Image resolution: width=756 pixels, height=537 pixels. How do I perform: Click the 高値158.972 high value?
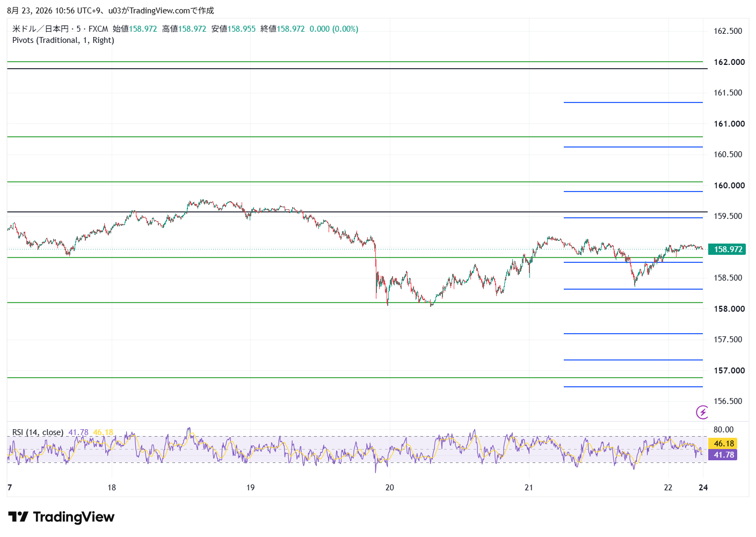(x=184, y=29)
